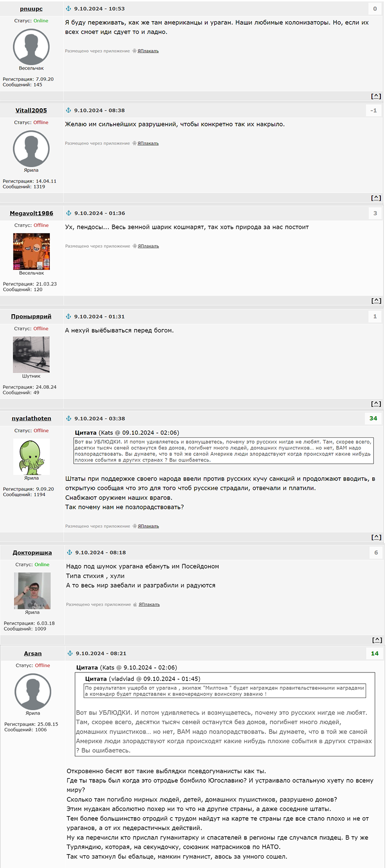Screen dimensions: 388x868
Task: Click anchor icon on nyarlathoten's post
Action: (69, 418)
